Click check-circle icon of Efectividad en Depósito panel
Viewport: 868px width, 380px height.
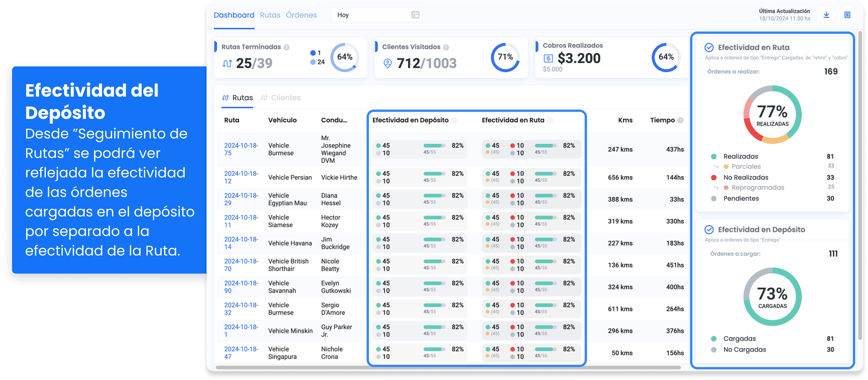tap(709, 230)
